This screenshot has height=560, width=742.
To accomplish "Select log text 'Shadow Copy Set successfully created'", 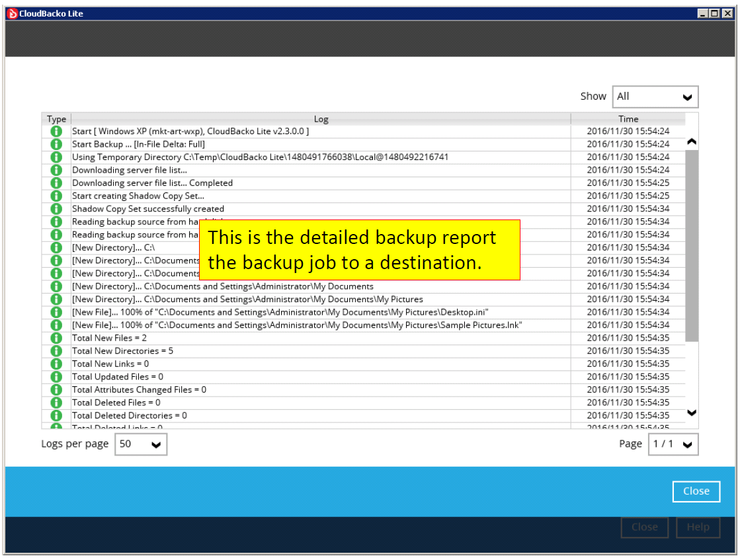I will [x=148, y=209].
